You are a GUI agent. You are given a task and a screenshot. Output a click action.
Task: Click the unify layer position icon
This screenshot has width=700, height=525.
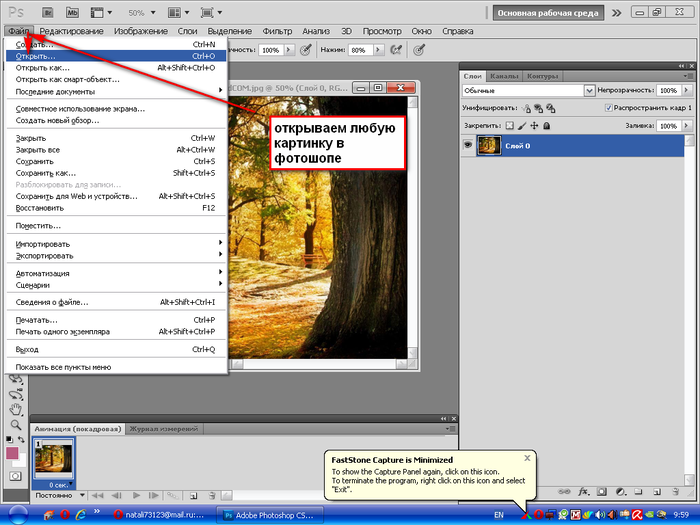point(526,108)
